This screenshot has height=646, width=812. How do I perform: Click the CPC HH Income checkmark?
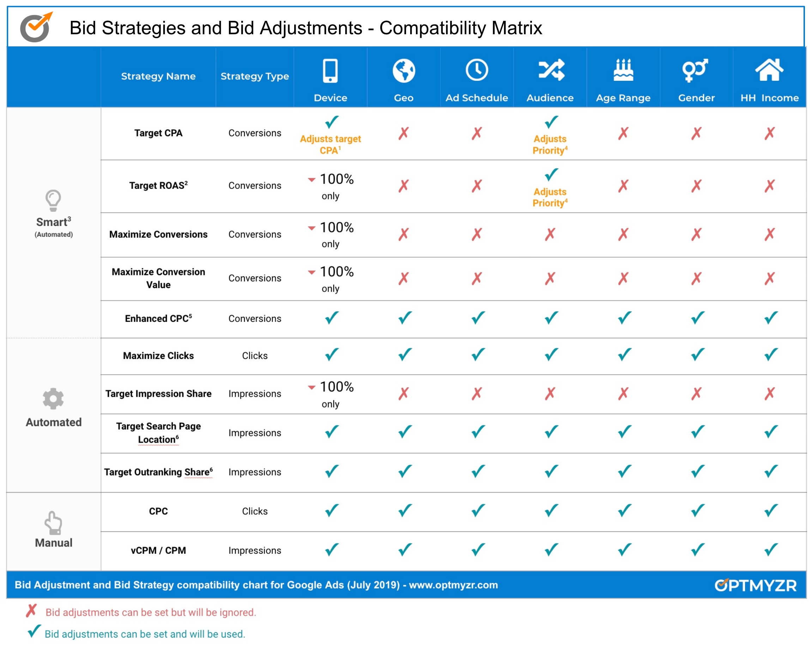coord(771,511)
